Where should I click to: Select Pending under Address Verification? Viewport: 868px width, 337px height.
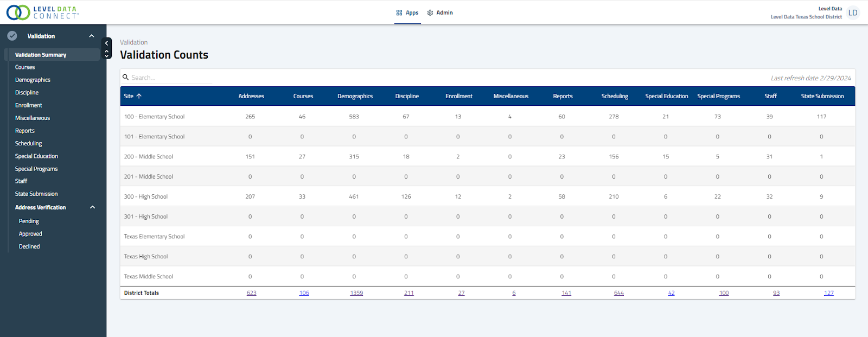coord(29,221)
